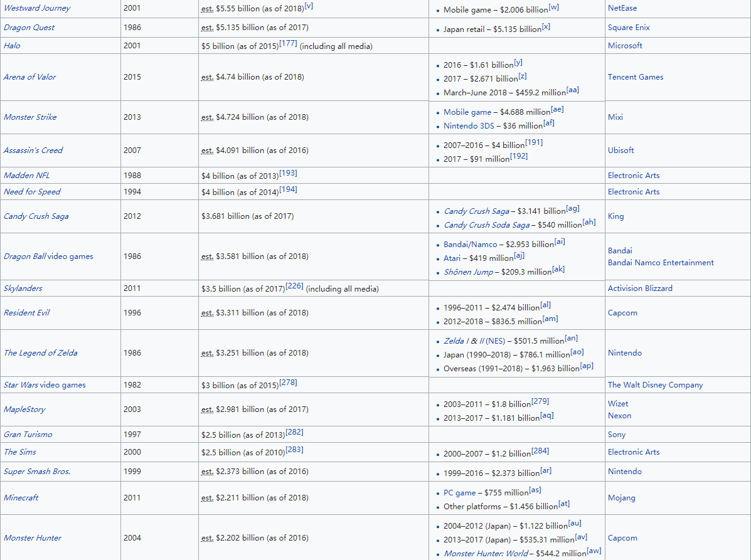The height and width of the screenshot is (560, 751).
Task: Click the Dragon Quest franchise link
Action: pos(29,28)
